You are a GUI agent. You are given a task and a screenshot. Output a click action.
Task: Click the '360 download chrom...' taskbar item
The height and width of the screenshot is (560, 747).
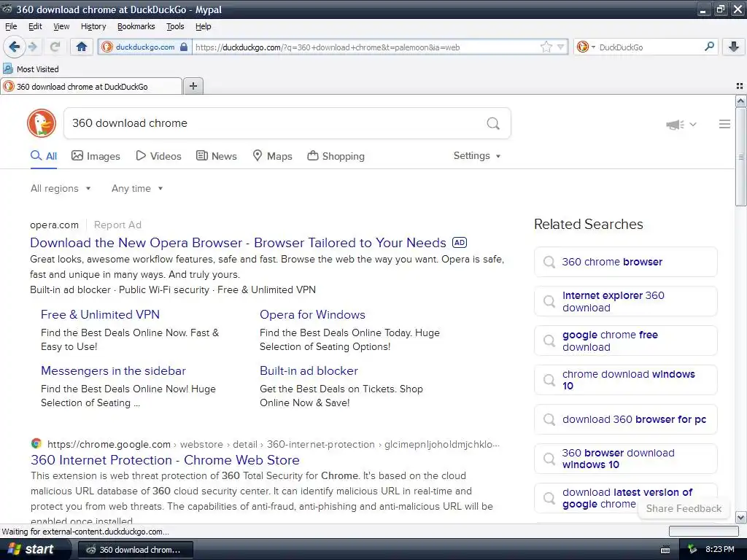135,550
